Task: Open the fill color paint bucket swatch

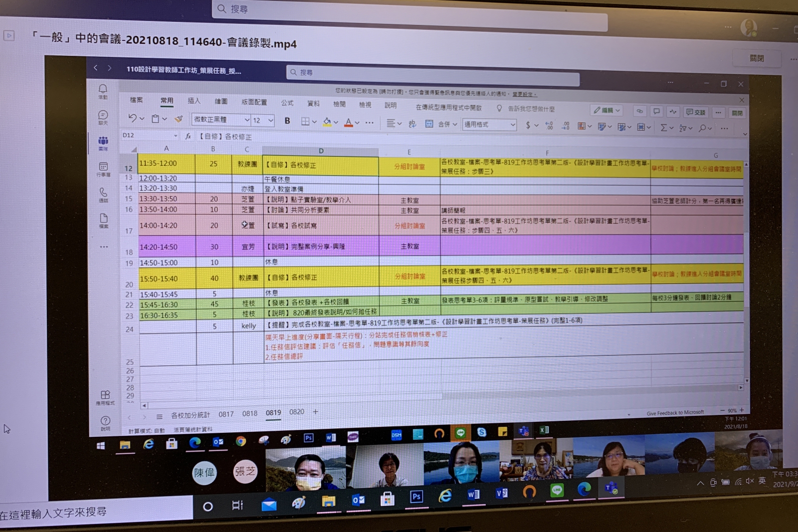Action: pos(327,122)
